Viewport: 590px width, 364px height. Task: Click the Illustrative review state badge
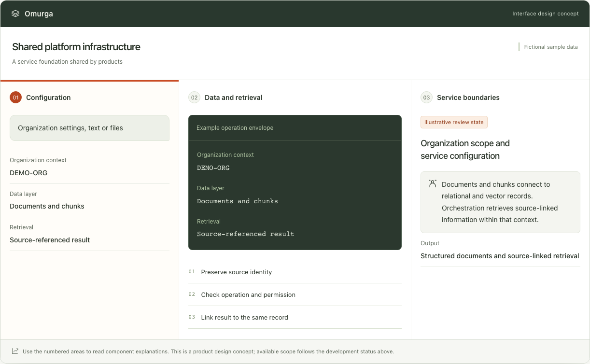454,122
